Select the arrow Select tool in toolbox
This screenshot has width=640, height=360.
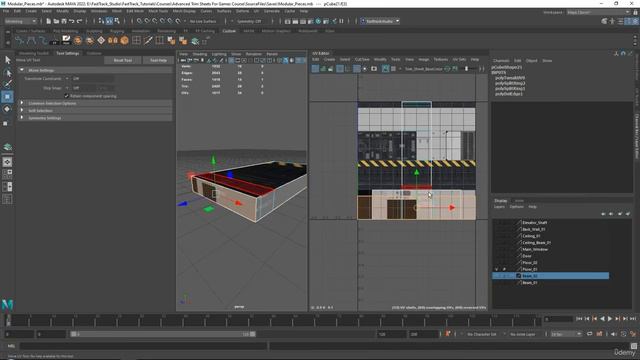point(7,60)
